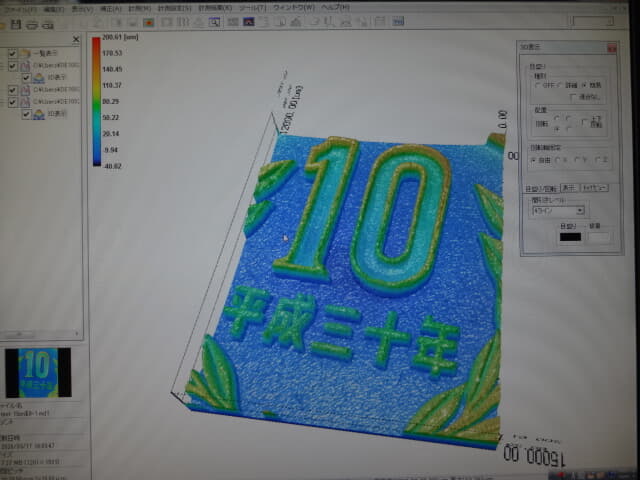This screenshot has width=640, height=480.
Task: Open the 計測(M) menu
Action: coord(140,8)
